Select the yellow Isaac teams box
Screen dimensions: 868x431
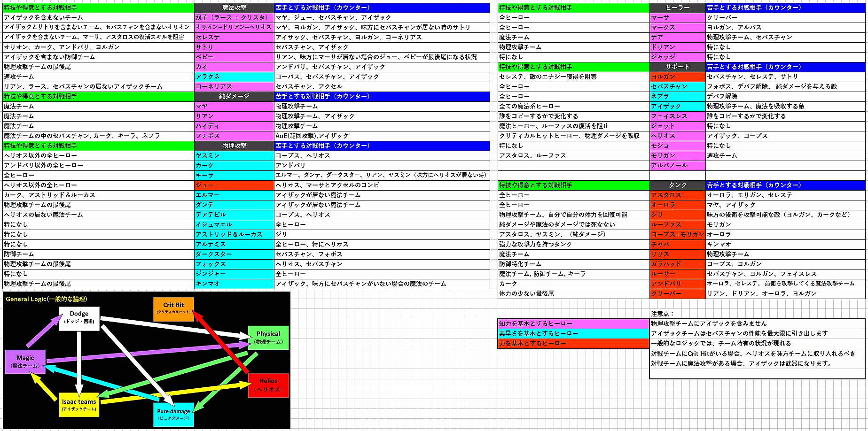point(79,405)
